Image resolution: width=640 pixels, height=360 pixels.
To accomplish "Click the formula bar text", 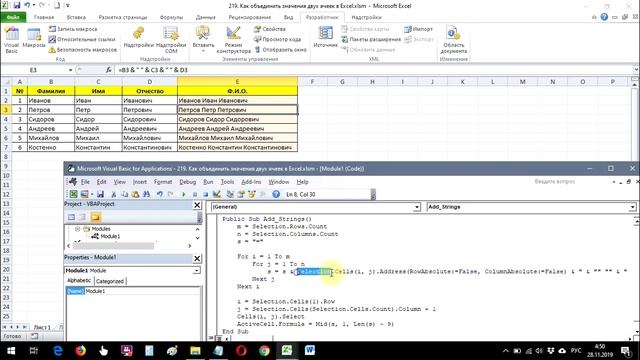I will coord(153,70).
